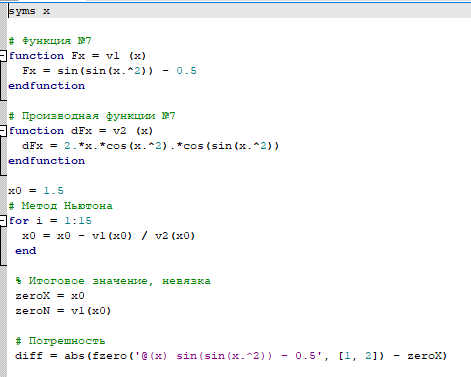Click line 'zeroN = v1(x0)'

pos(63,311)
